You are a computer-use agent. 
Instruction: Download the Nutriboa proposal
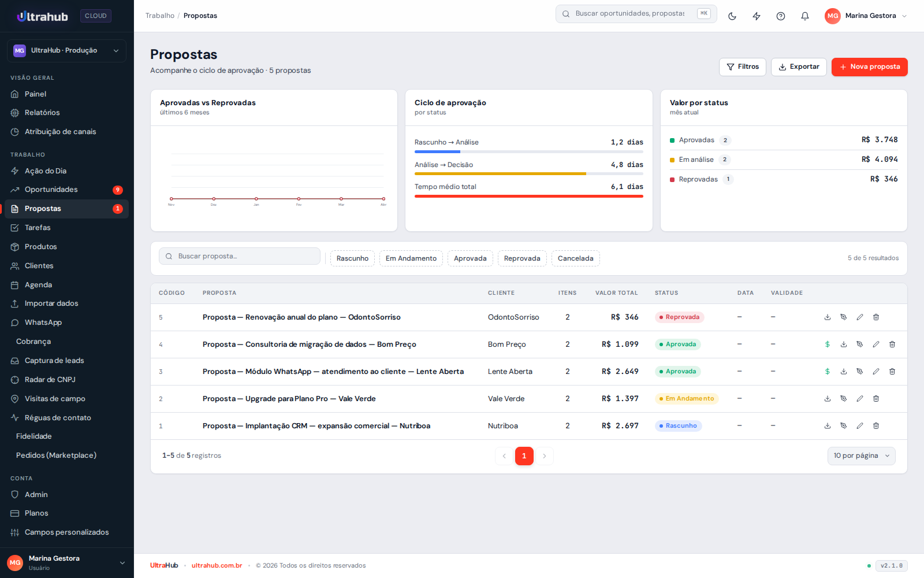828,426
